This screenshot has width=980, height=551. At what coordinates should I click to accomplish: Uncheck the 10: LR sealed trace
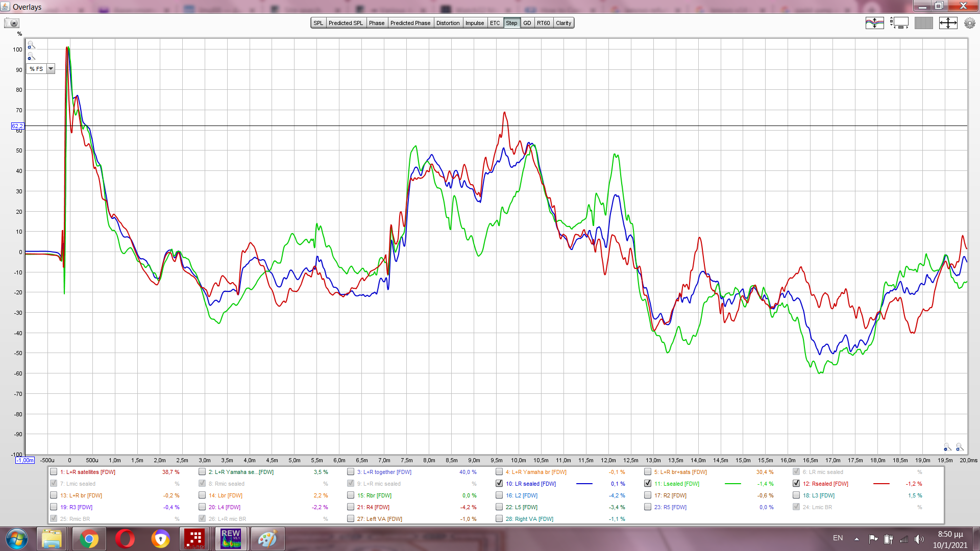[x=499, y=484]
